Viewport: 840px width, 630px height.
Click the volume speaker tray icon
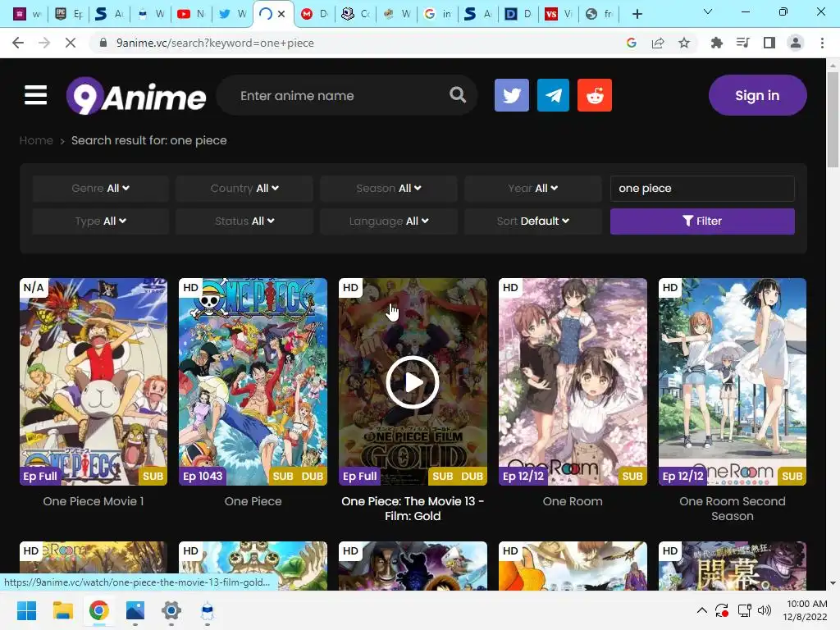tap(765, 610)
